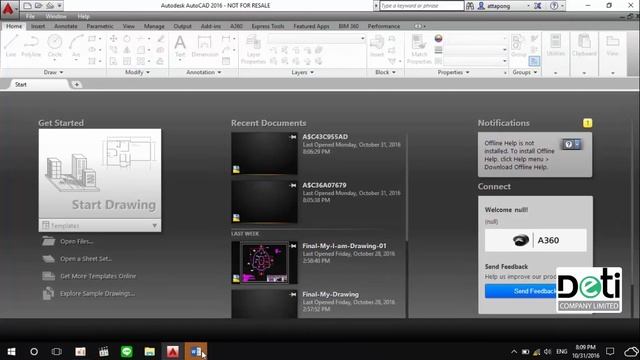Expand the Groups panel
This screenshot has height=360, width=640.
(525, 72)
